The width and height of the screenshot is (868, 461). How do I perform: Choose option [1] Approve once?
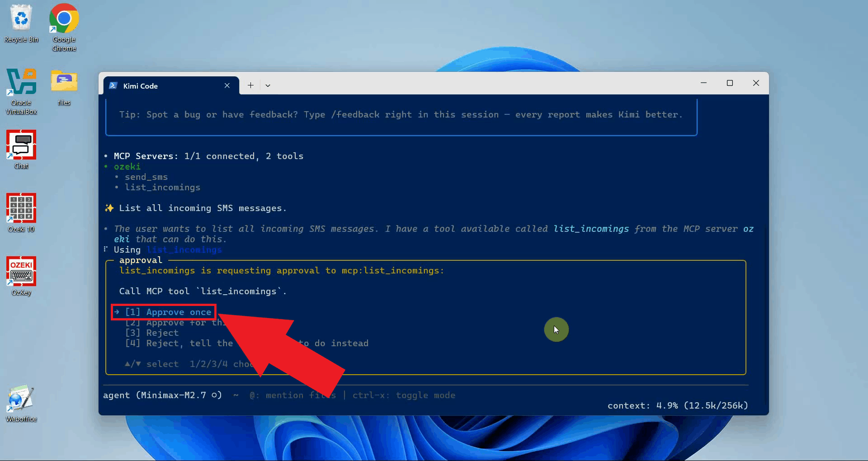[x=163, y=312]
